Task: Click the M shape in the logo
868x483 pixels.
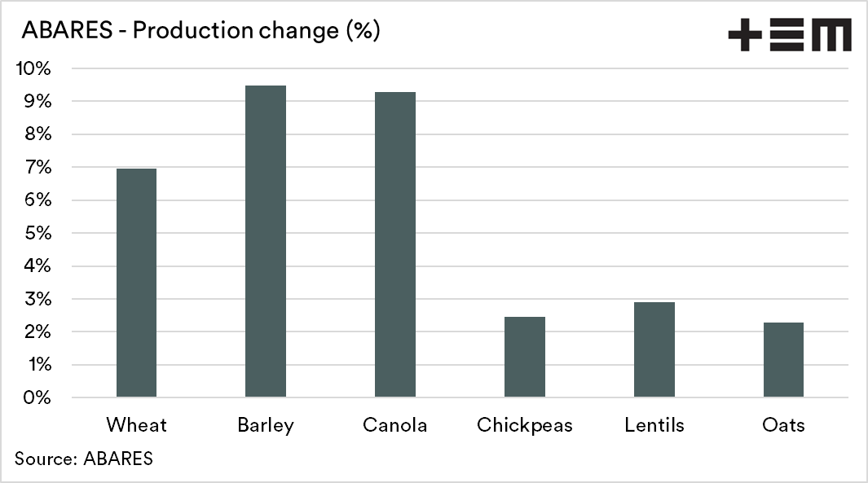Action: pos(831,37)
